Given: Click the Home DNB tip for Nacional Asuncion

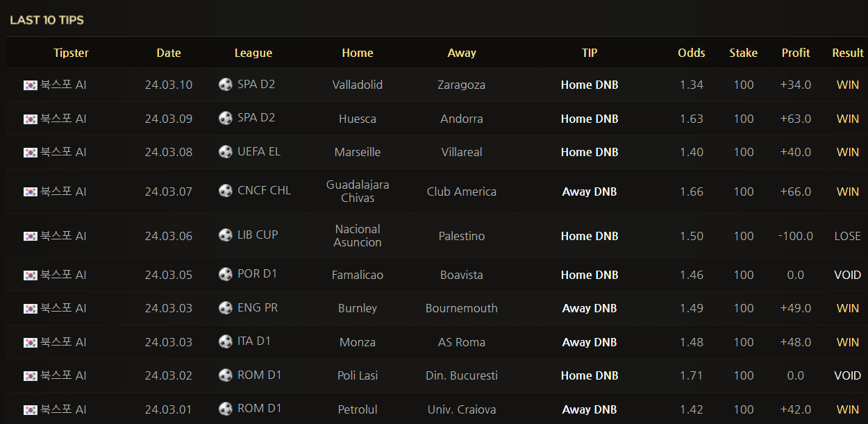Looking at the screenshot, I should (590, 236).
